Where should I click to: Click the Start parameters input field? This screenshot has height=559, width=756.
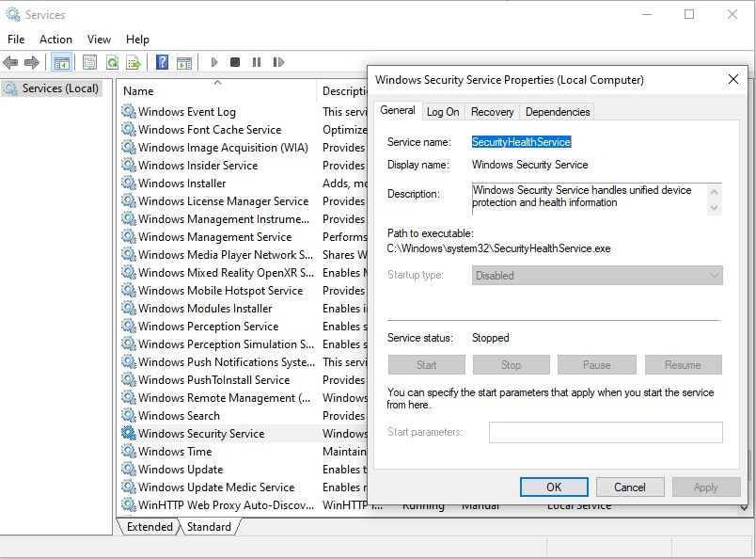point(606,432)
